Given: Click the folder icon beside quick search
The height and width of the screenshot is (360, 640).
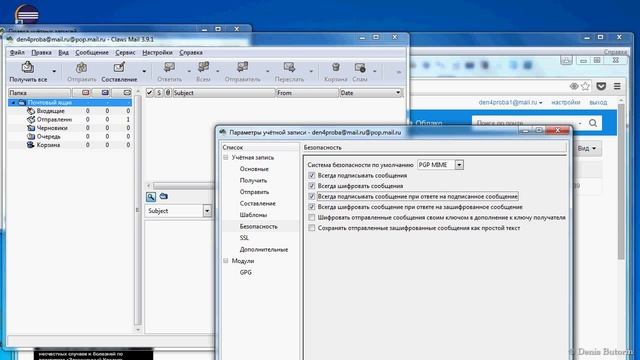Looking at the screenshot, I should pos(164,196).
